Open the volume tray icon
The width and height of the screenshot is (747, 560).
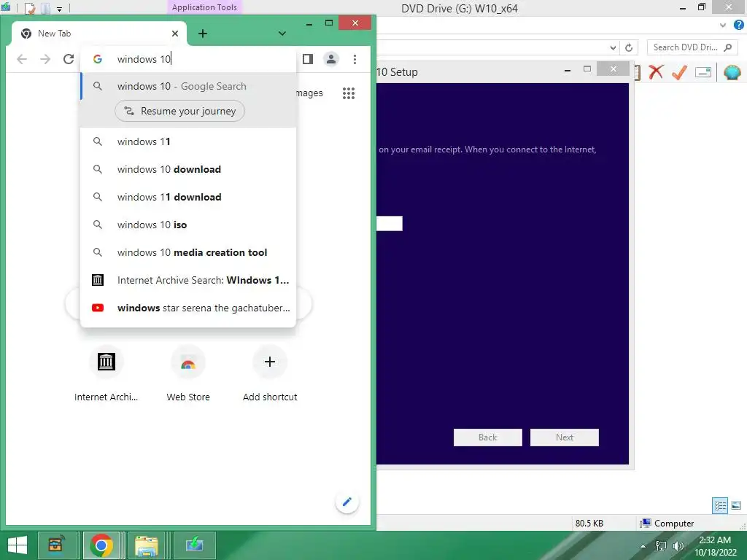(678, 546)
